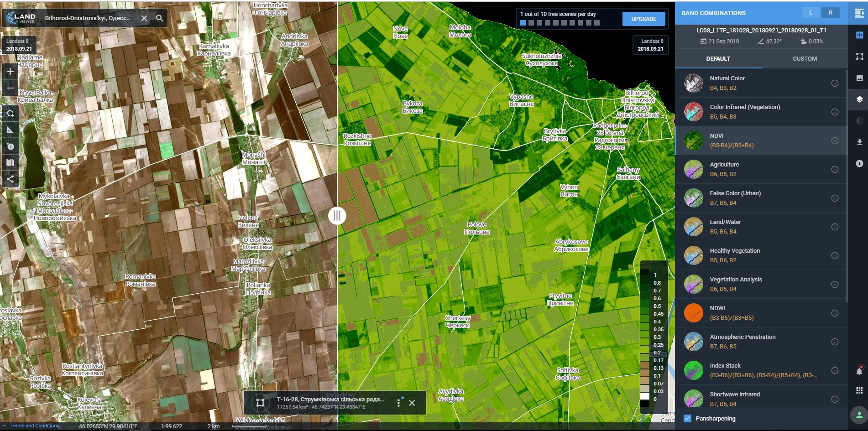Select the split-screen comparison tool
The image size is (868, 431).
tap(860, 34)
